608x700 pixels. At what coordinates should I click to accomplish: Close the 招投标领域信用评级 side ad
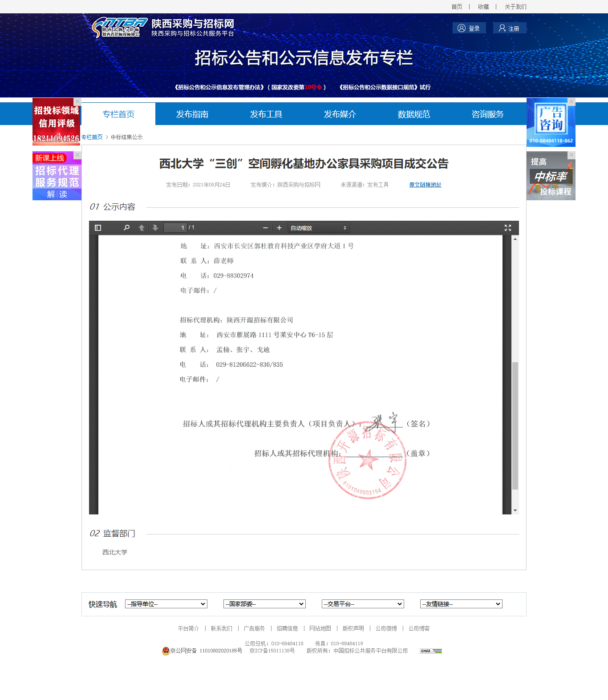click(x=77, y=101)
